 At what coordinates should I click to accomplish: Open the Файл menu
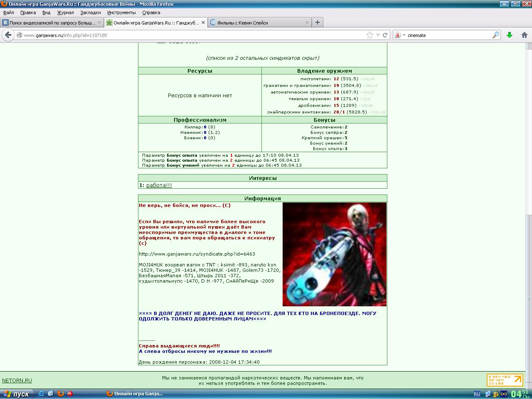[8, 12]
